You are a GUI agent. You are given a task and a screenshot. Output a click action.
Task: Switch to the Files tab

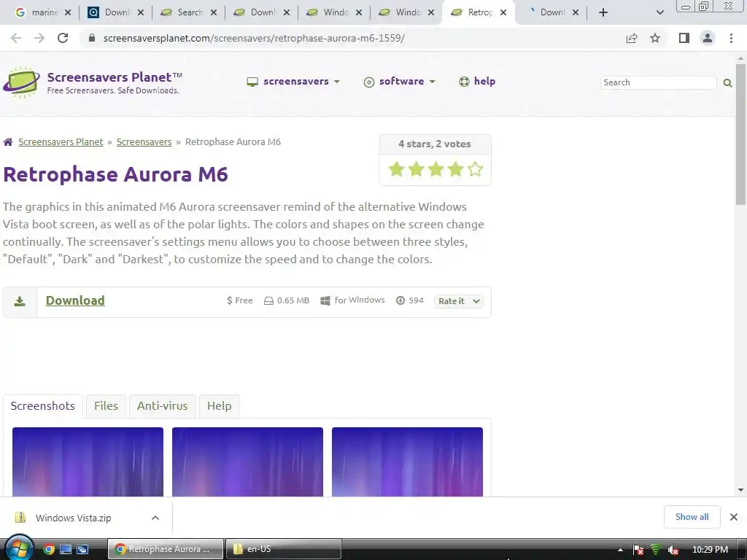pos(106,406)
